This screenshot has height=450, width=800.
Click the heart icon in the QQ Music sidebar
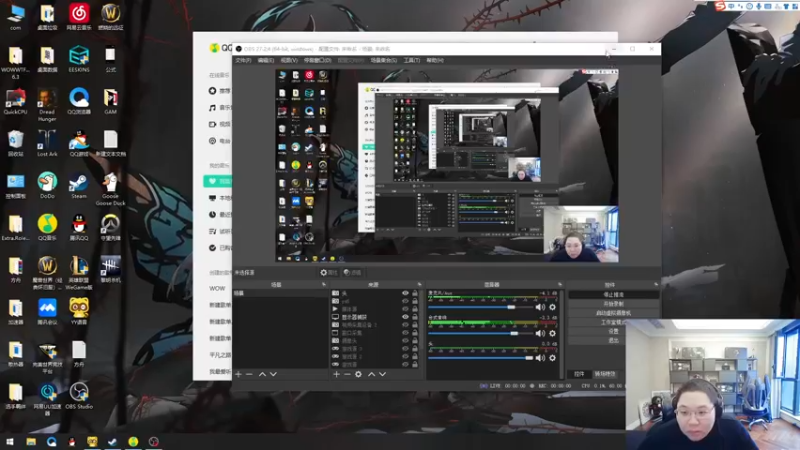coord(212,181)
